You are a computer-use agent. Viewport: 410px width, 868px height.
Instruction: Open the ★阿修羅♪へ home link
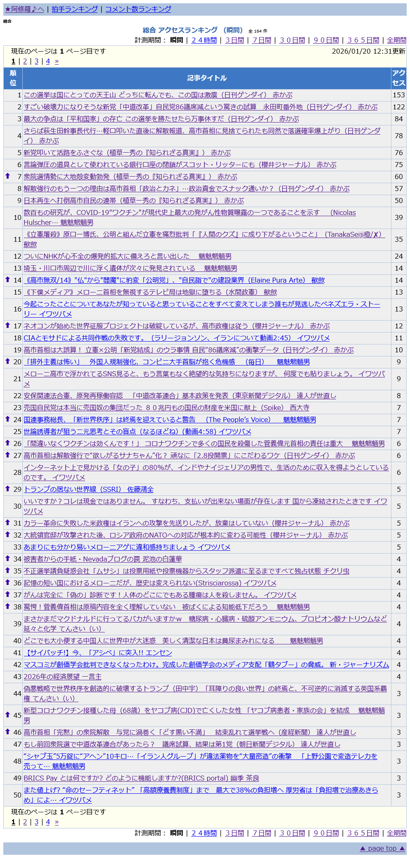click(x=24, y=9)
